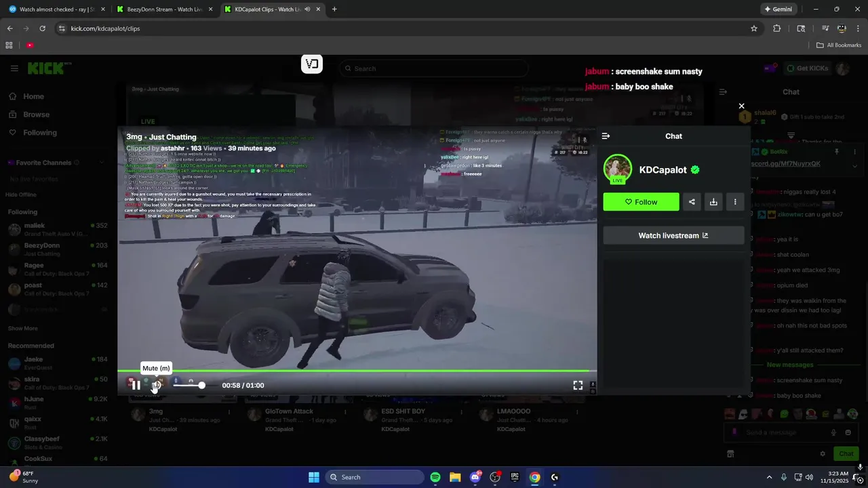Open Jaeke recommended channel

58,363
